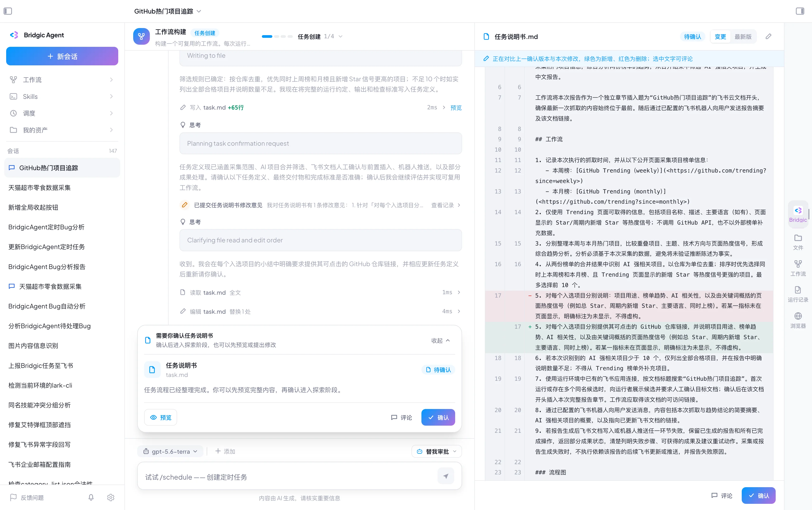Send message with paper plane icon
Screen dimensions: 812x510
(445, 476)
